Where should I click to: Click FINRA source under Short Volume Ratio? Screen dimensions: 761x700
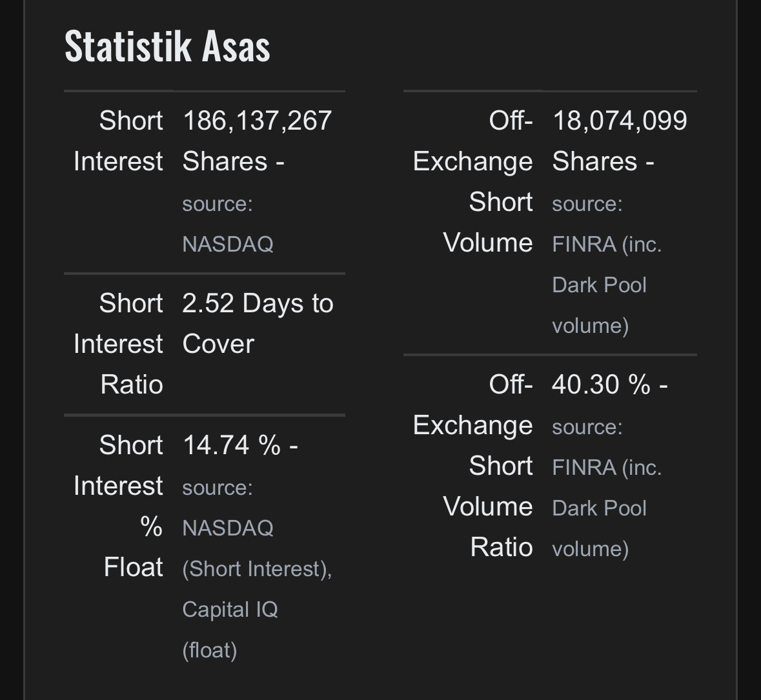tap(607, 468)
